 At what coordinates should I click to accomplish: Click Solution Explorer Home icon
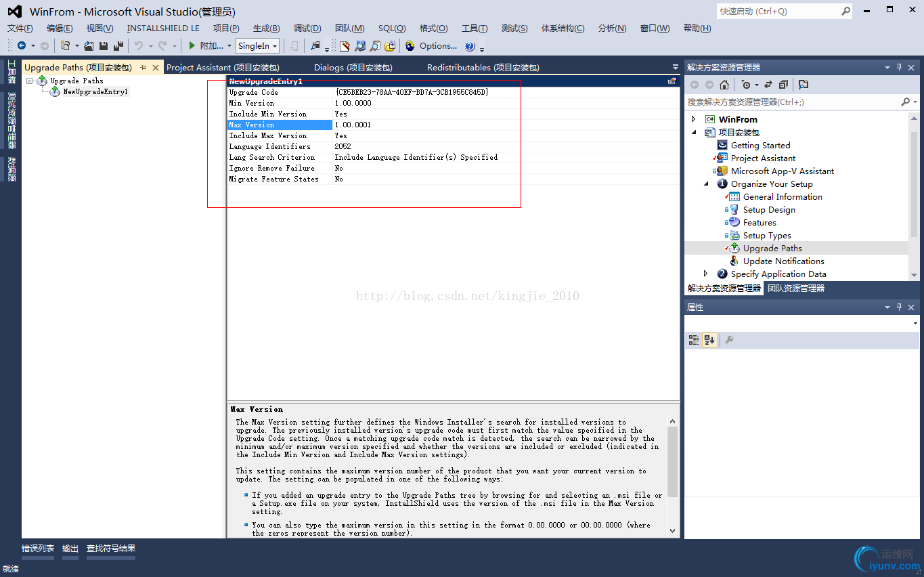(x=724, y=85)
